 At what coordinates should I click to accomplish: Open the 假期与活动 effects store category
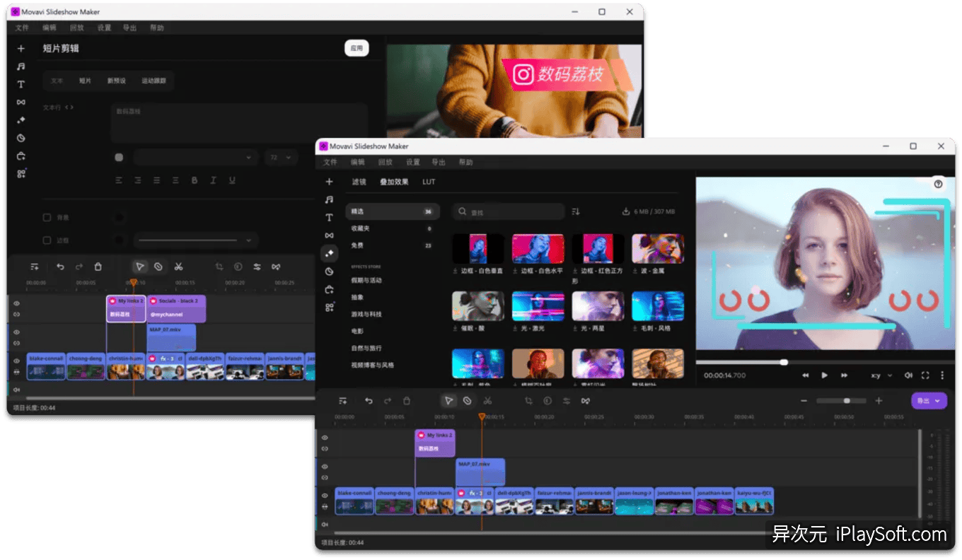[x=366, y=280]
